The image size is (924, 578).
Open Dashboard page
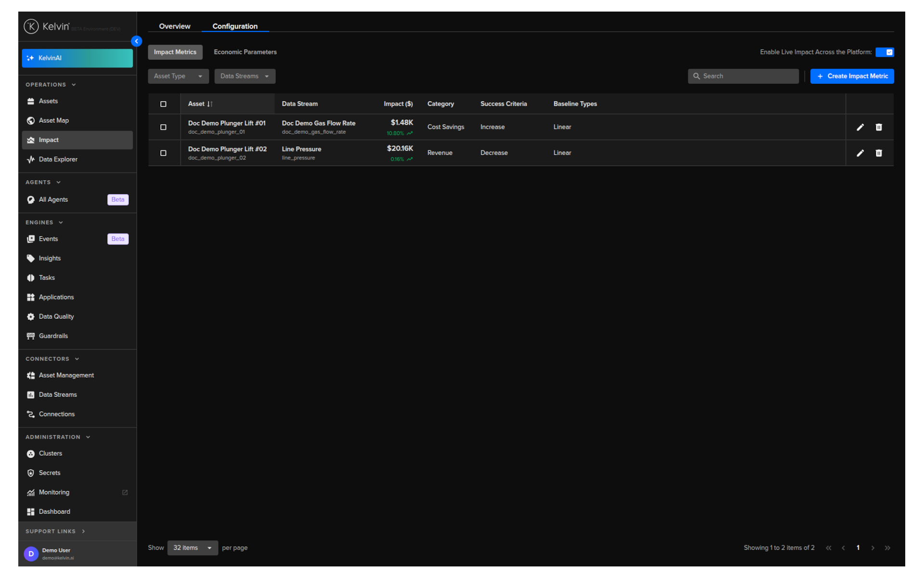click(77, 512)
